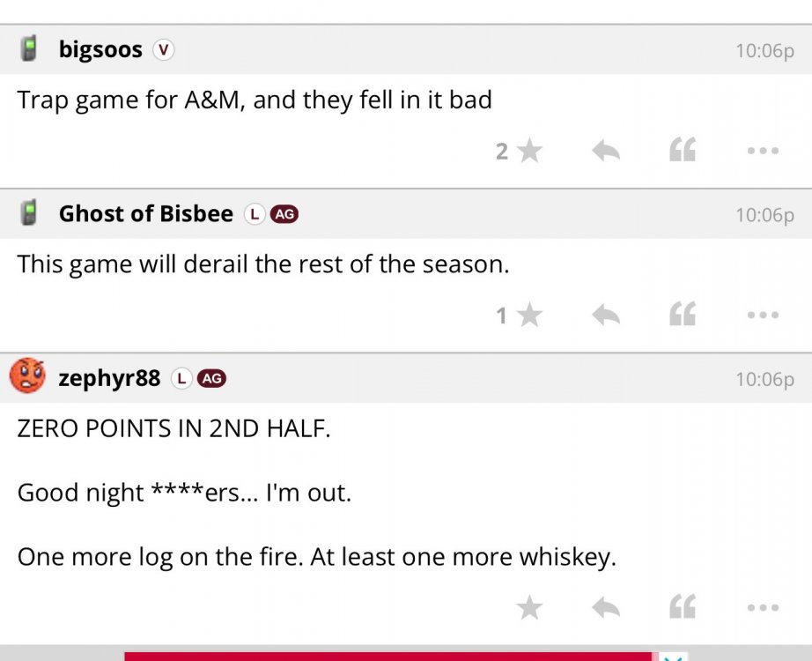Open zephyr88's user profile

(109, 379)
